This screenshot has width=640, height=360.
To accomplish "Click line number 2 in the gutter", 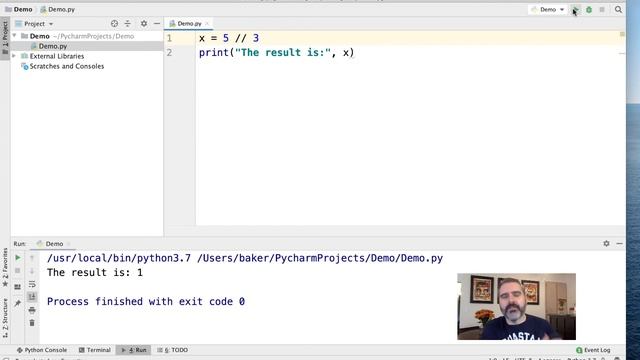I will pyautogui.click(x=169, y=53).
